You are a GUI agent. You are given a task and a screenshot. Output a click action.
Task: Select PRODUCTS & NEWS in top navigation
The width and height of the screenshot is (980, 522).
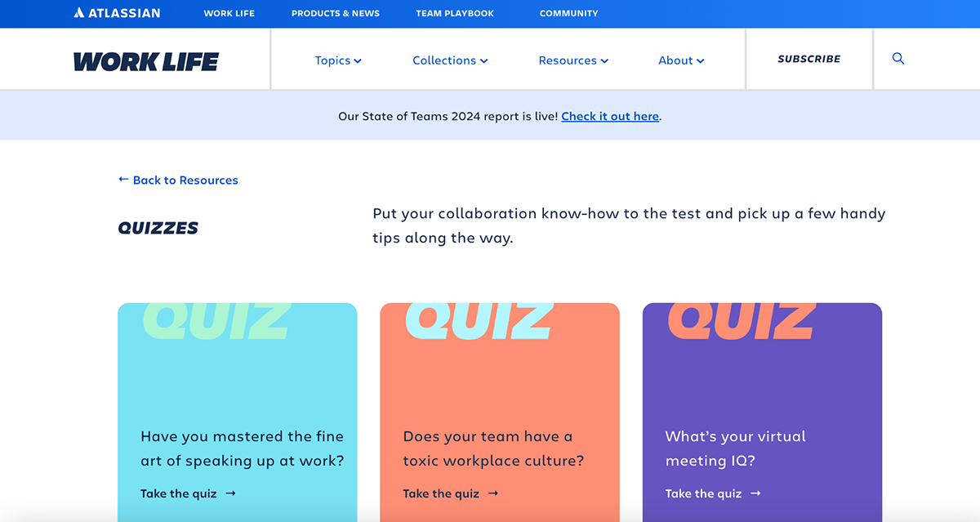pos(335,13)
